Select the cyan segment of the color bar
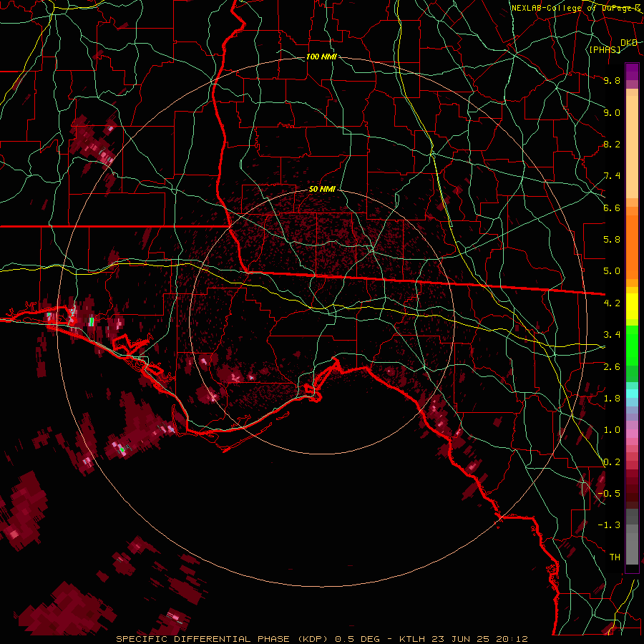 pyautogui.click(x=632, y=394)
